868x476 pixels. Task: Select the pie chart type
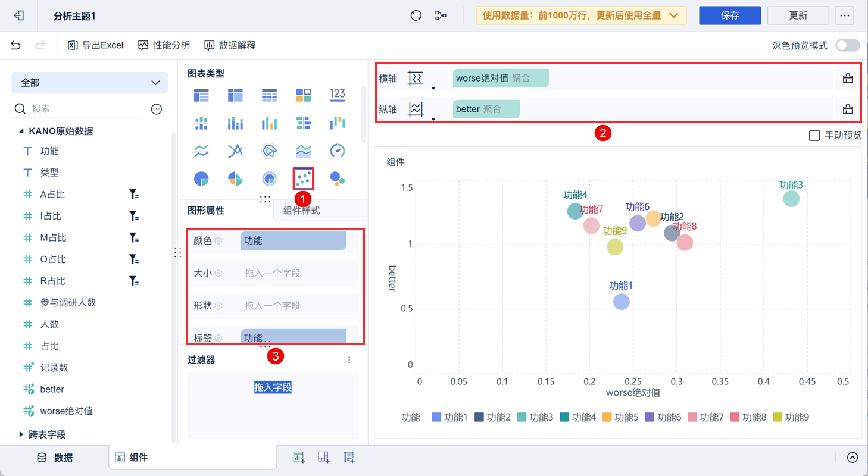[x=201, y=178]
